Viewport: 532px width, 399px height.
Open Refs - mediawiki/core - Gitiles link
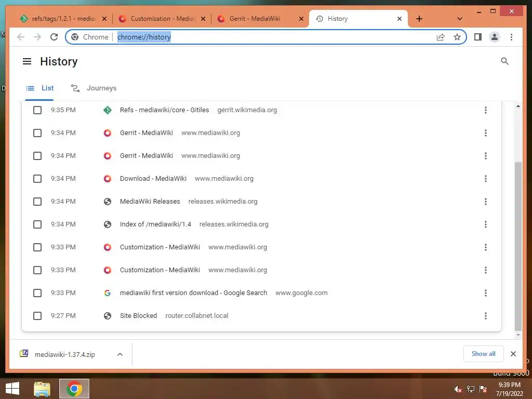pyautogui.click(x=164, y=110)
